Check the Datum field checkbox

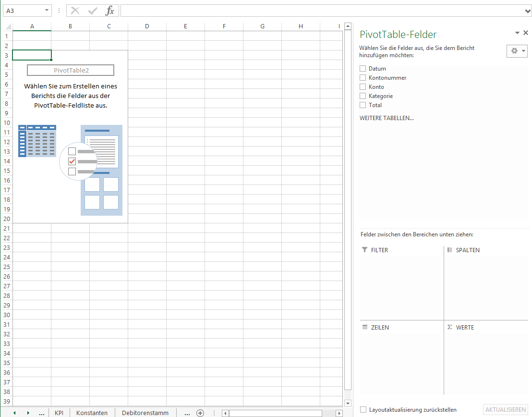(363, 69)
